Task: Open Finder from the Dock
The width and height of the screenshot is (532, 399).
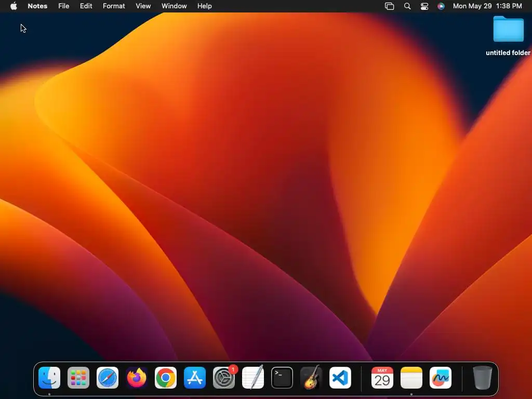Action: (x=49, y=378)
